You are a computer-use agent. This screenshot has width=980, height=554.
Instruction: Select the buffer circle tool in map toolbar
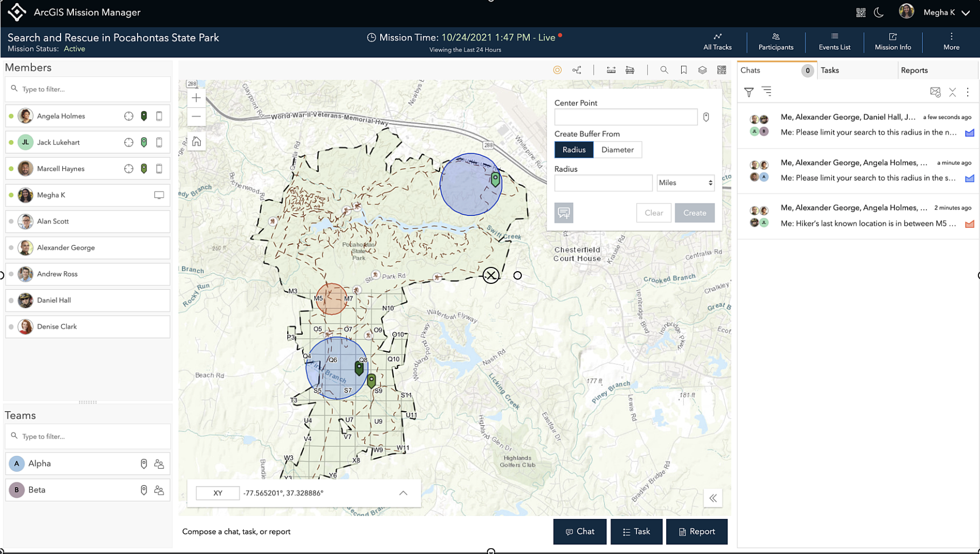557,70
